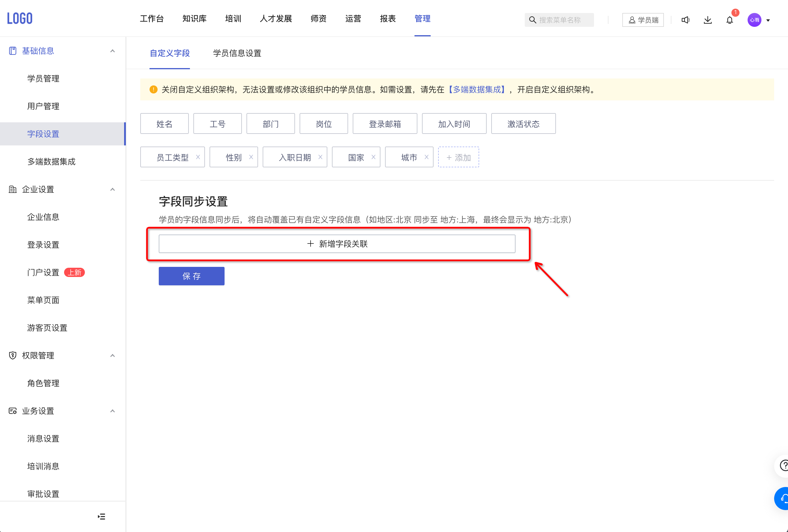Click the 权限管理 shield icon

tap(12, 355)
